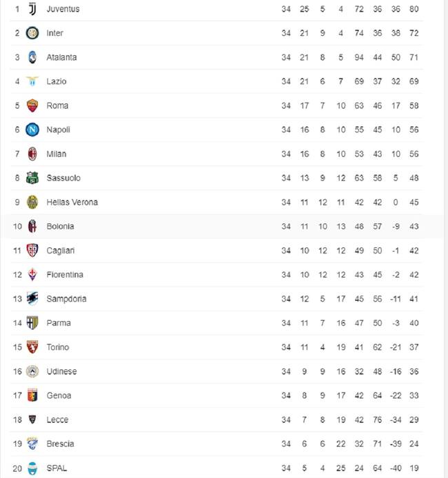Open the Hellas Verona team link

point(72,202)
